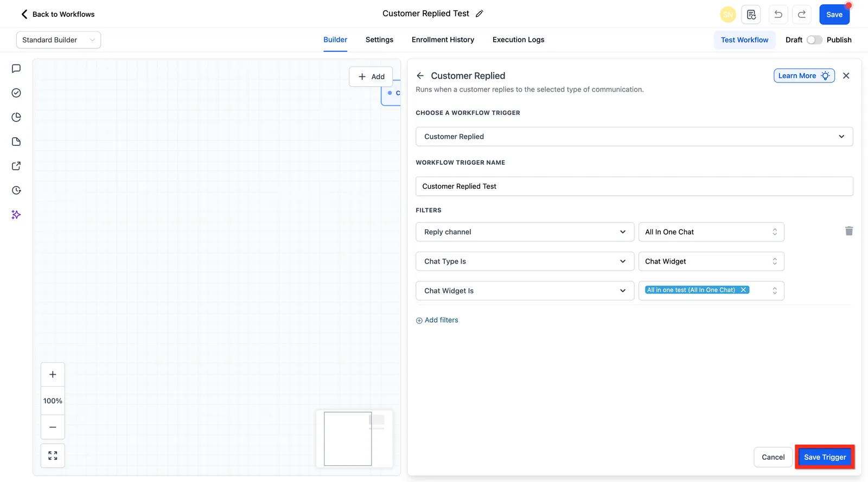Undo the last change

coord(778,15)
